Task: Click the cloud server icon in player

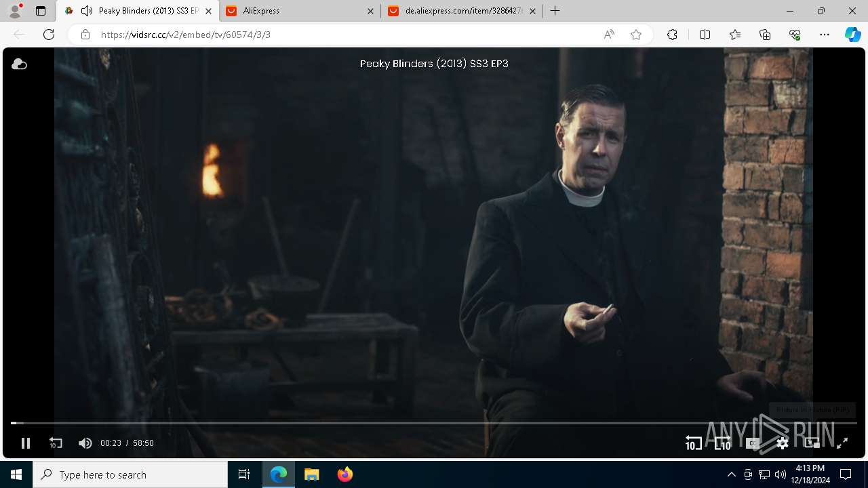Action: click(x=19, y=64)
